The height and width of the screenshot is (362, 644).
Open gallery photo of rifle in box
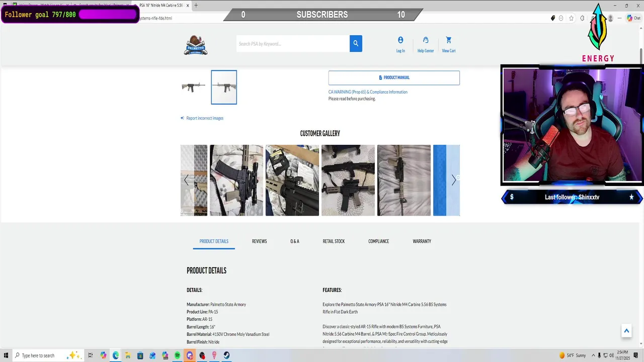click(x=292, y=180)
